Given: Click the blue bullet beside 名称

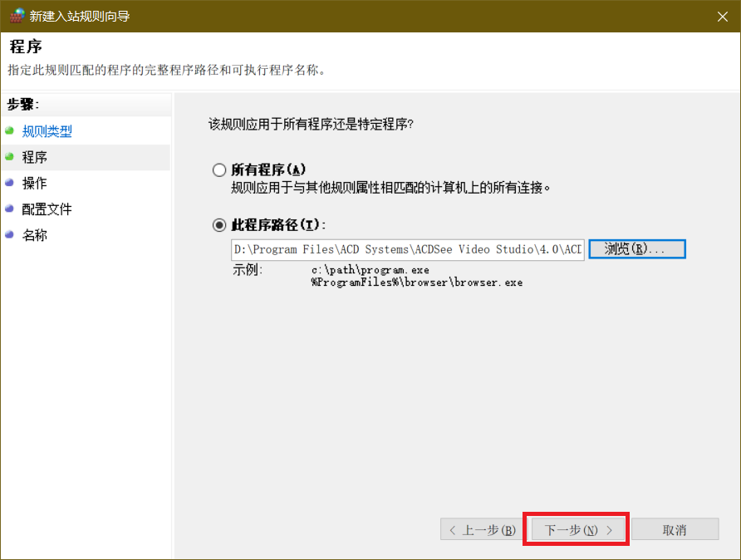Looking at the screenshot, I should (9, 234).
